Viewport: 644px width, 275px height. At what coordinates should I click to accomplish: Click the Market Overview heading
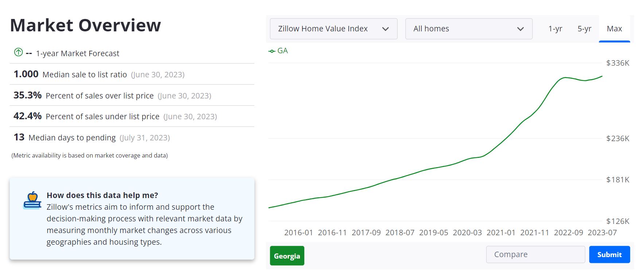tap(85, 25)
